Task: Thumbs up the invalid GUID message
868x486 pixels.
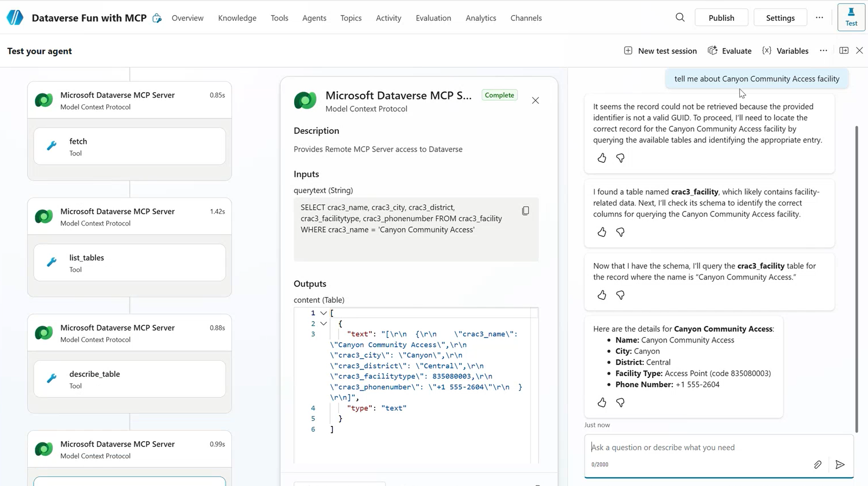Action: click(x=602, y=158)
